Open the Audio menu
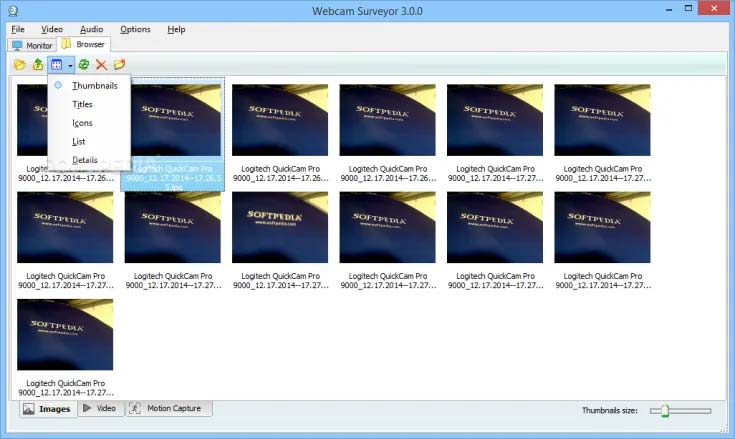The width and height of the screenshot is (735, 439). click(91, 29)
